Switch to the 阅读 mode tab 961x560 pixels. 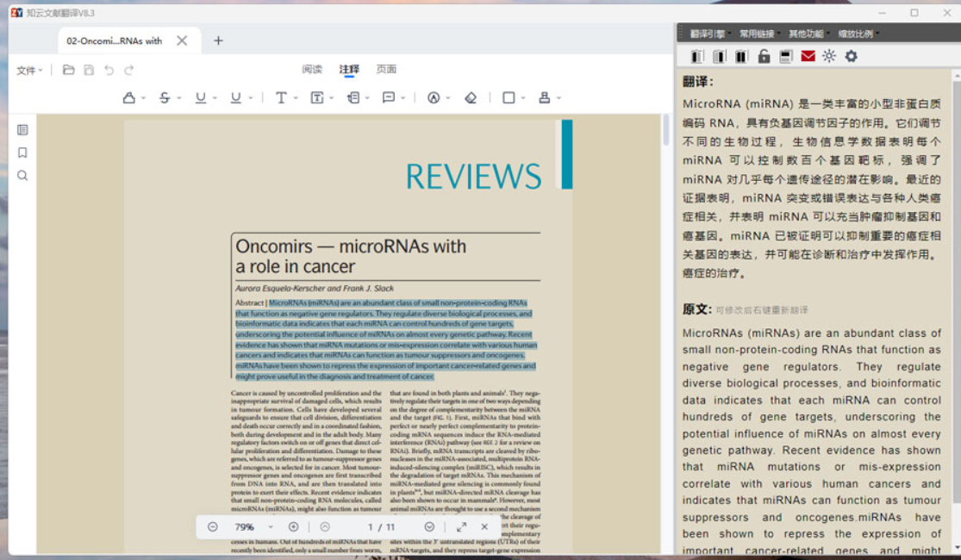(x=312, y=70)
